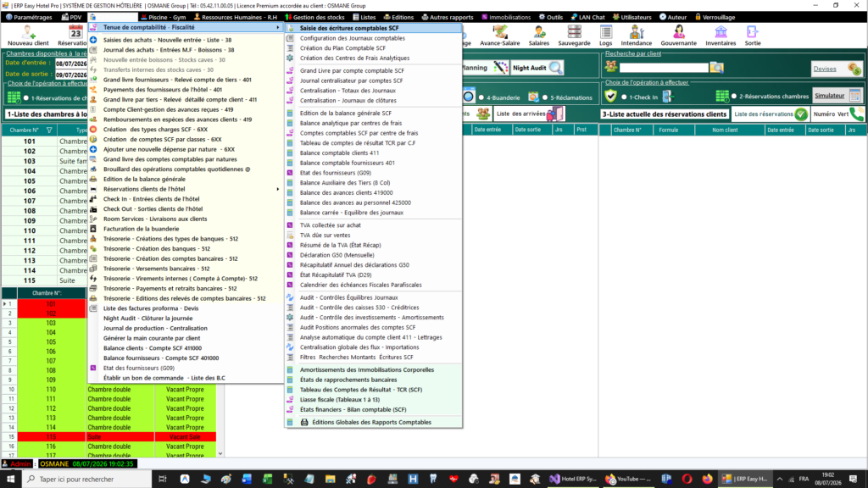This screenshot has height=488, width=868.
Task: Open the Opera icon in the taskbar
Action: pyautogui.click(x=687, y=480)
